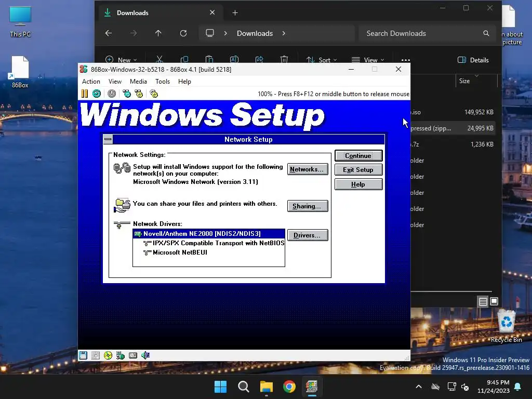This screenshot has width=532, height=399.
Task: Open the Recycle Bin desktop icon
Action: 506,327
